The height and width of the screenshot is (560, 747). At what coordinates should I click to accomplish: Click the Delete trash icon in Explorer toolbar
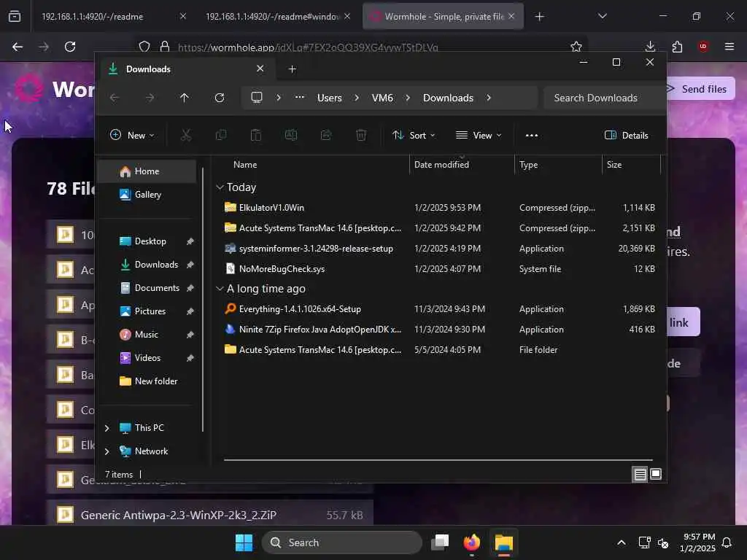pyautogui.click(x=361, y=135)
